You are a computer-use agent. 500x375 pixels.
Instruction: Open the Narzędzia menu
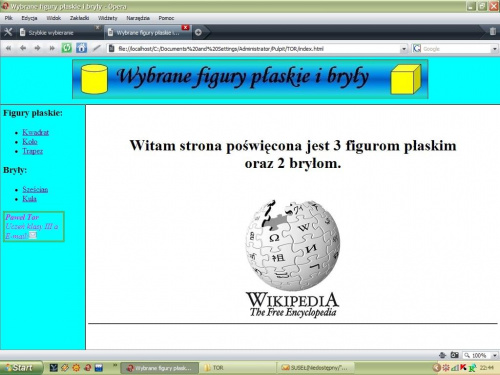138,18
